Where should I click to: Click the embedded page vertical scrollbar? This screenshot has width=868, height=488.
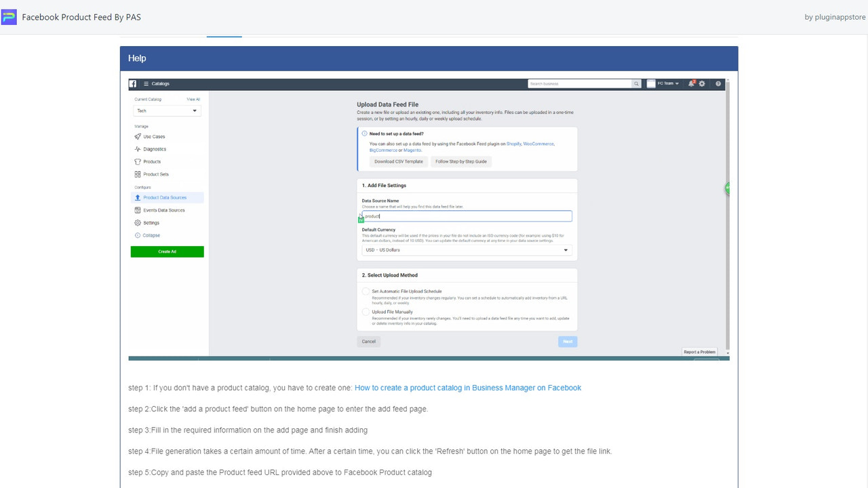point(727,217)
